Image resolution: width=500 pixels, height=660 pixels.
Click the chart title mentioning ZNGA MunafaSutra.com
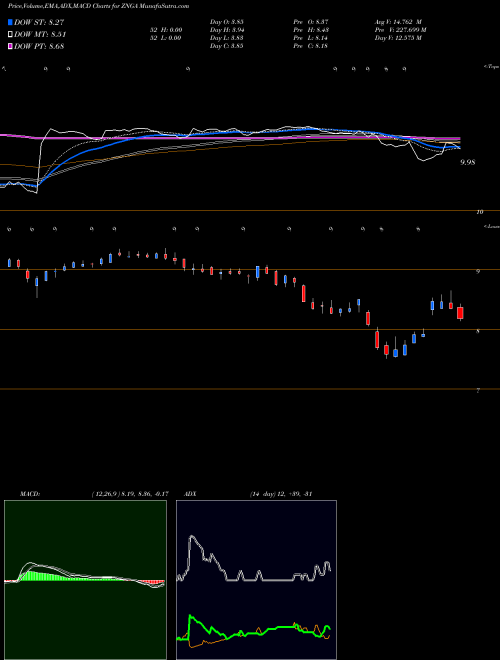click(x=98, y=6)
